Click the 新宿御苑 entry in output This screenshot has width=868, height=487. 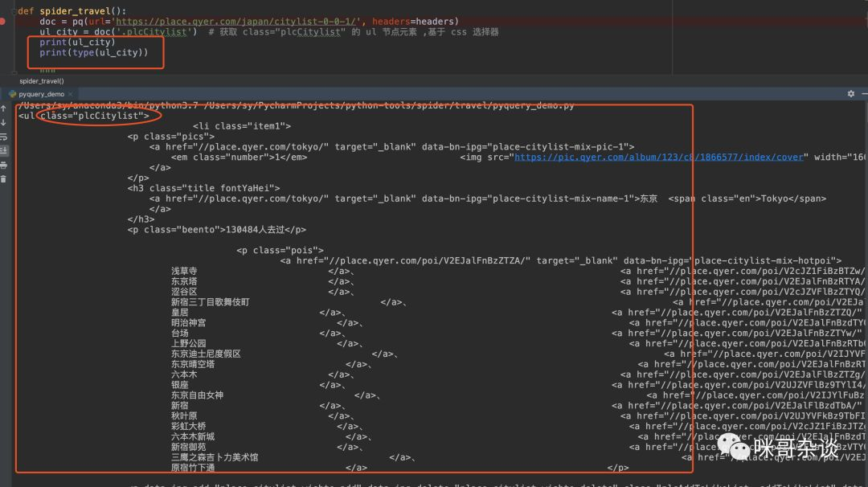click(188, 447)
